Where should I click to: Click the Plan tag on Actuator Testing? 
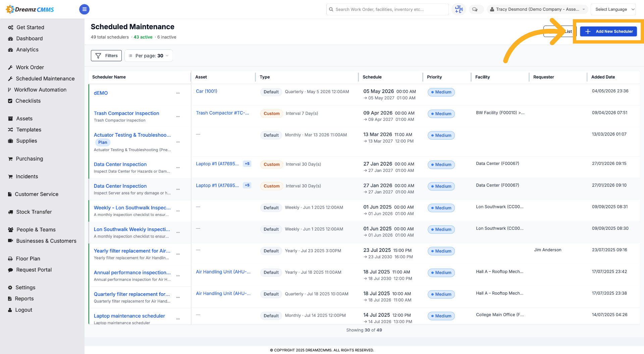coord(103,142)
